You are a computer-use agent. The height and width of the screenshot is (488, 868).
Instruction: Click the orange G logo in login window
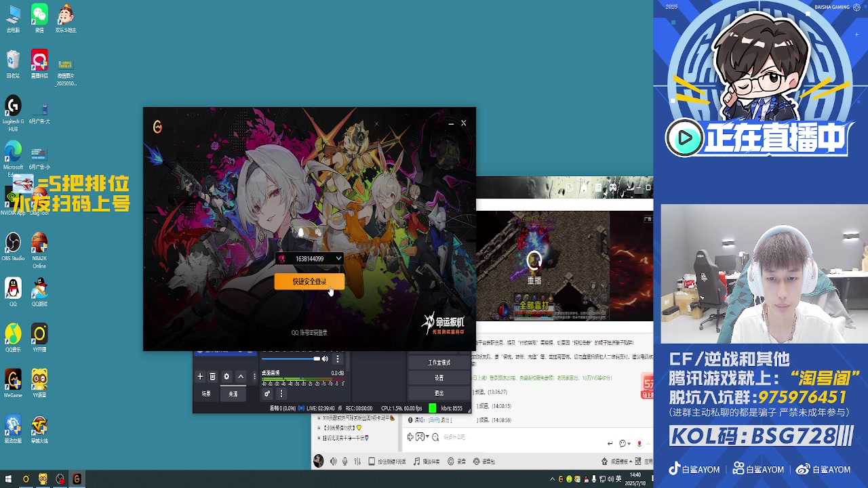pyautogui.click(x=157, y=127)
